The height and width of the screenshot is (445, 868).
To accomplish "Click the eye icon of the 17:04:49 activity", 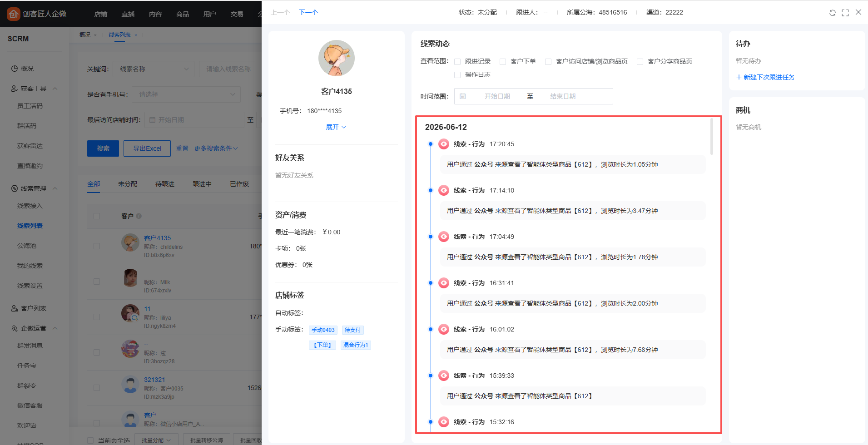I will pyautogui.click(x=444, y=237).
